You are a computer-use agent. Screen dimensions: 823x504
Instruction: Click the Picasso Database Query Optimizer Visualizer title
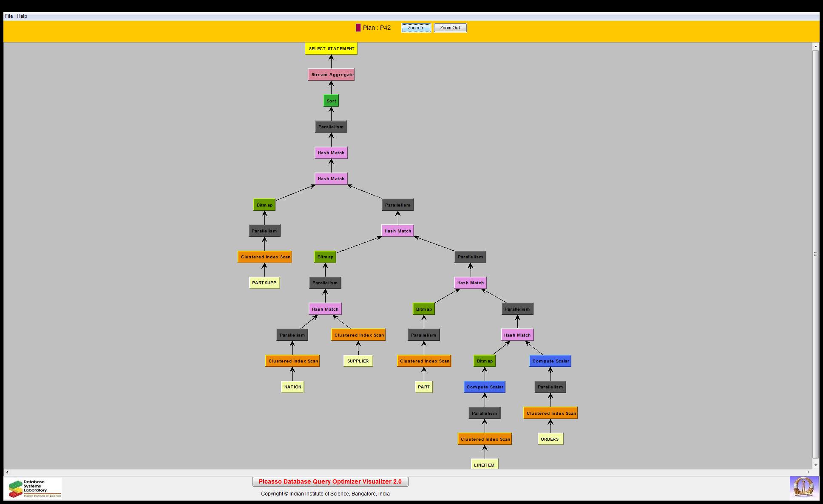point(330,481)
